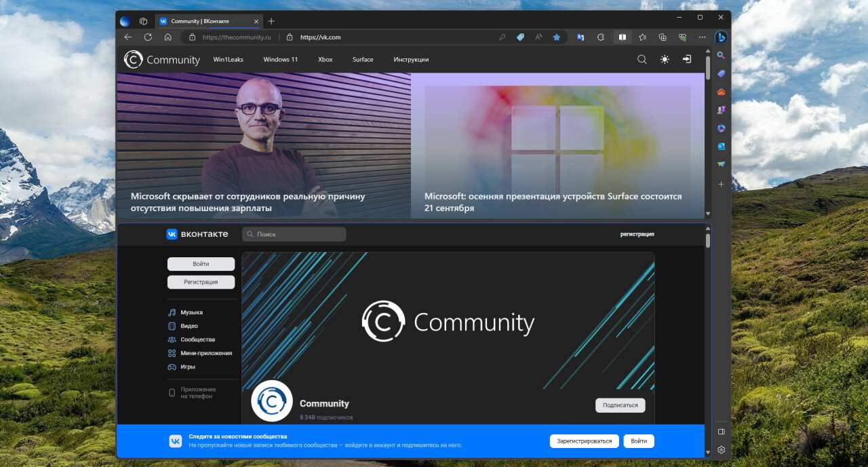Open Browser essentials heart icon
The image size is (868, 467).
pos(683,37)
